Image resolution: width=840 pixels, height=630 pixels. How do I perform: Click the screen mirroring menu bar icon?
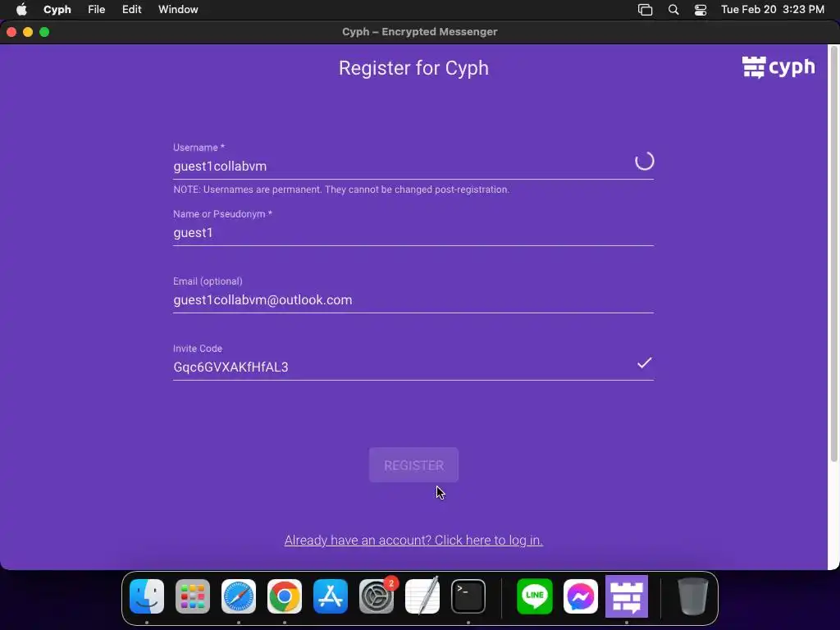(x=645, y=10)
